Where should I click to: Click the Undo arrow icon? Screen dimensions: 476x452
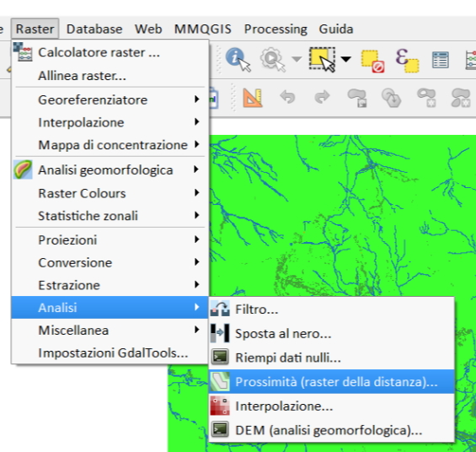tap(287, 97)
